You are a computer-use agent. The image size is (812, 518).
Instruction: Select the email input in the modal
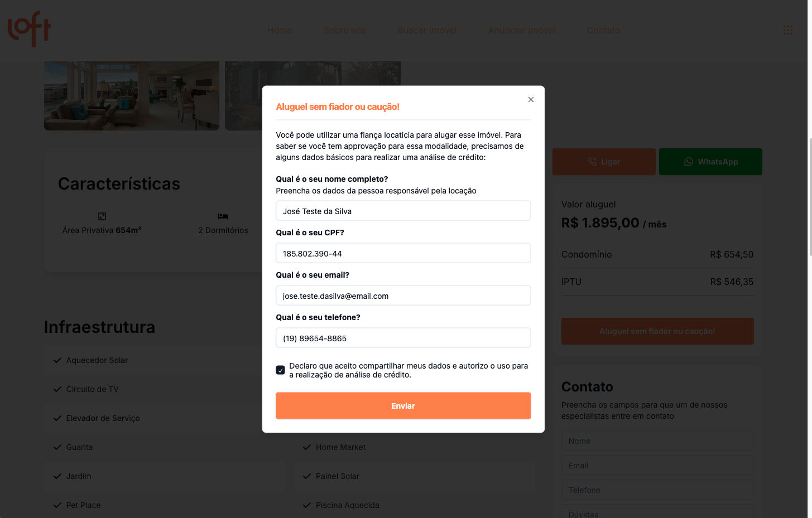403,296
